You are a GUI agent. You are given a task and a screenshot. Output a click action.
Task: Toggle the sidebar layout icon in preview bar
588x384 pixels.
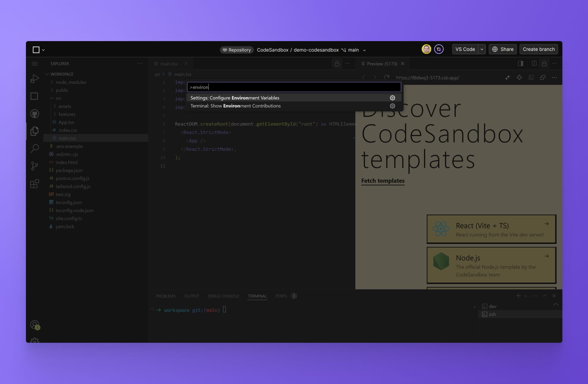coord(520,63)
